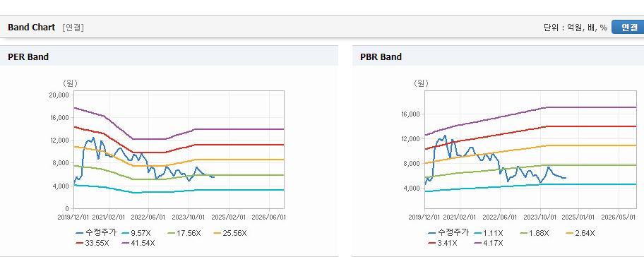Click the Band Chart heading

coord(31,27)
